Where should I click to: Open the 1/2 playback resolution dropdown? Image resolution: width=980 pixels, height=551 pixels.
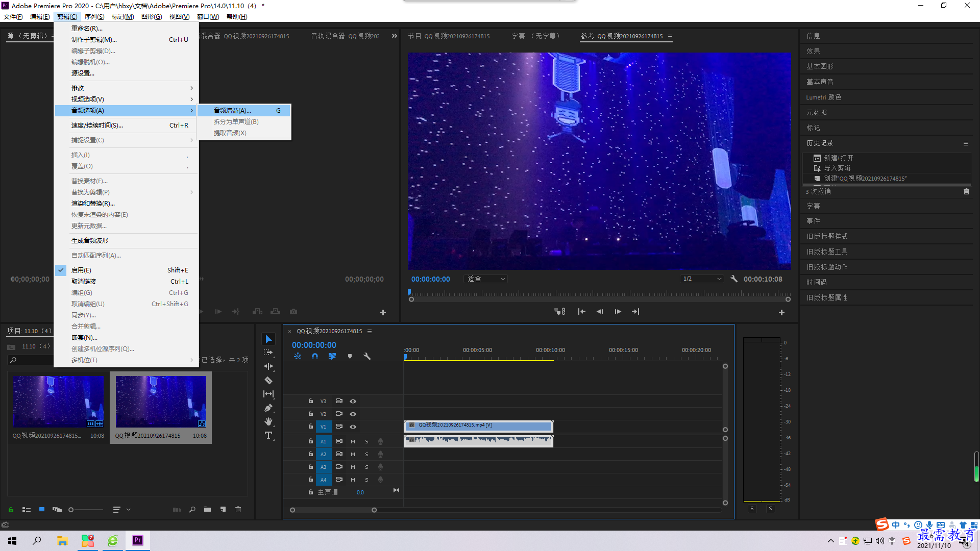click(x=702, y=279)
